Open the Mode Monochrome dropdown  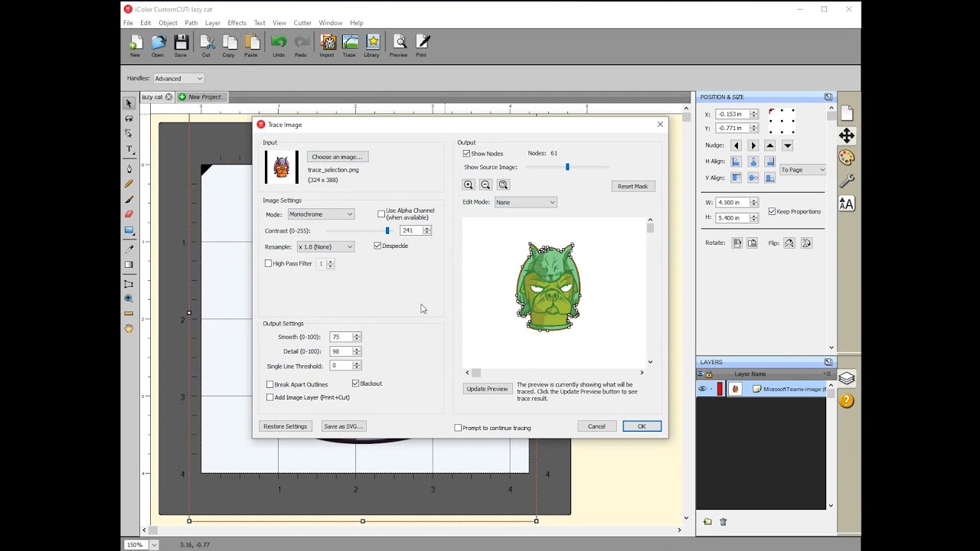click(x=320, y=214)
